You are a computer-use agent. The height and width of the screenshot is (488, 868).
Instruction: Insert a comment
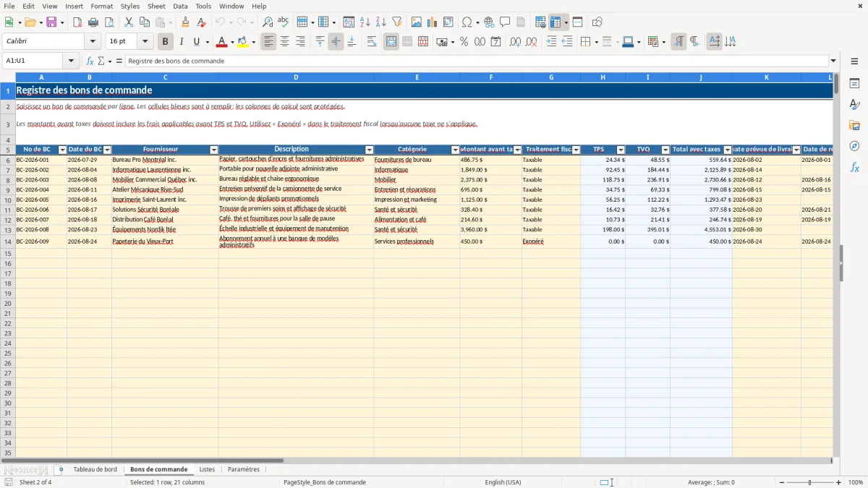pyautogui.click(x=505, y=22)
